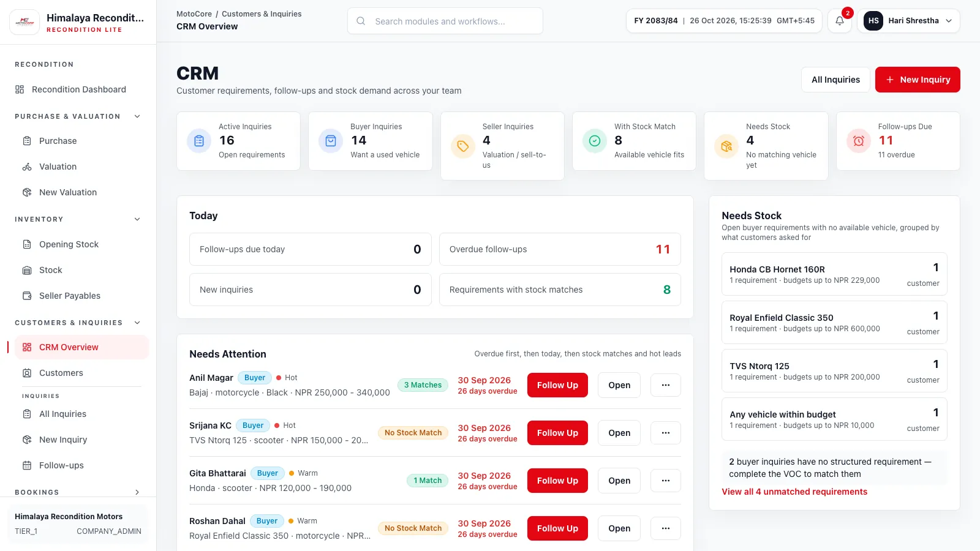Open more options for Srijana KC
This screenshot has height=551, width=980.
pos(666,433)
